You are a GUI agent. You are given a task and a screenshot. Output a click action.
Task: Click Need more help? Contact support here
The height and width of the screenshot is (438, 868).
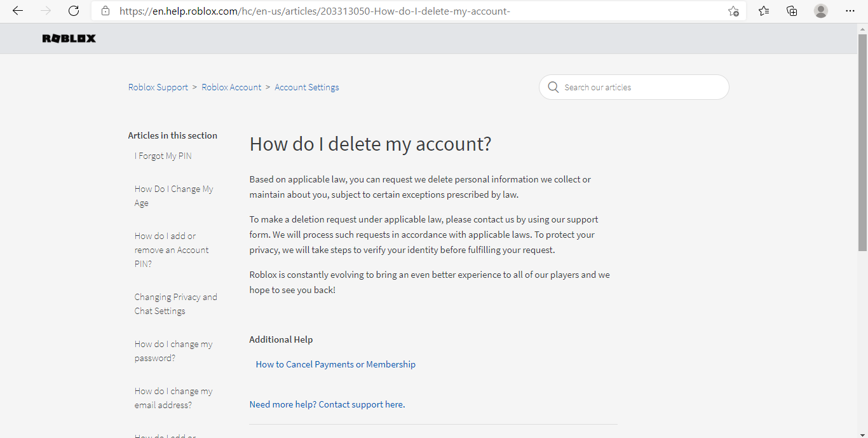327,404
